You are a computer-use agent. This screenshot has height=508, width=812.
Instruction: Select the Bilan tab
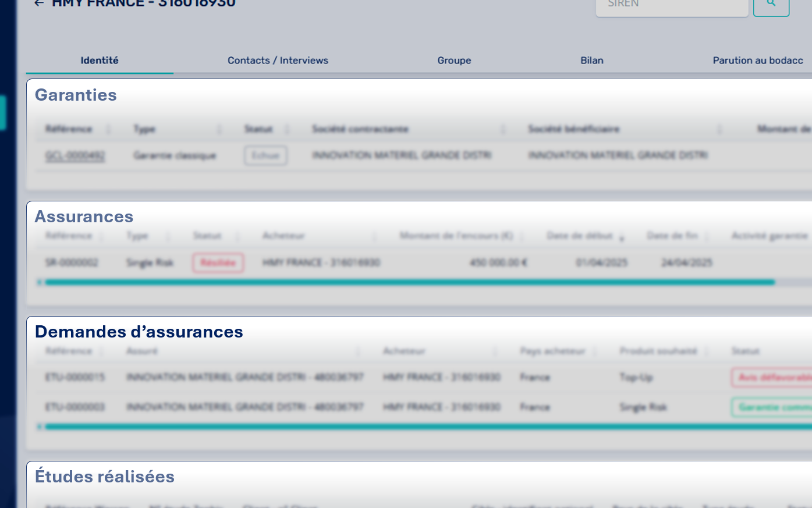(592, 61)
